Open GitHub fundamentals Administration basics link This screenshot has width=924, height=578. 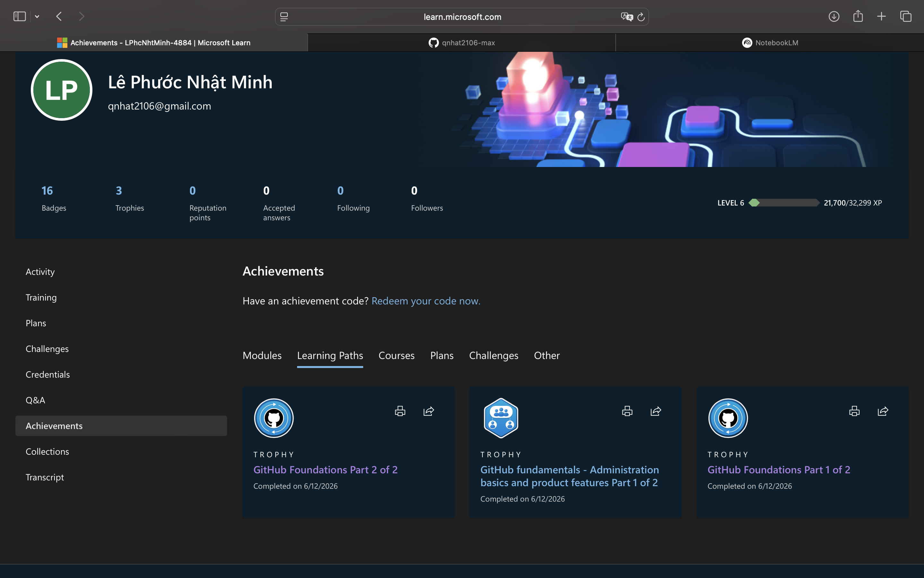tap(569, 476)
